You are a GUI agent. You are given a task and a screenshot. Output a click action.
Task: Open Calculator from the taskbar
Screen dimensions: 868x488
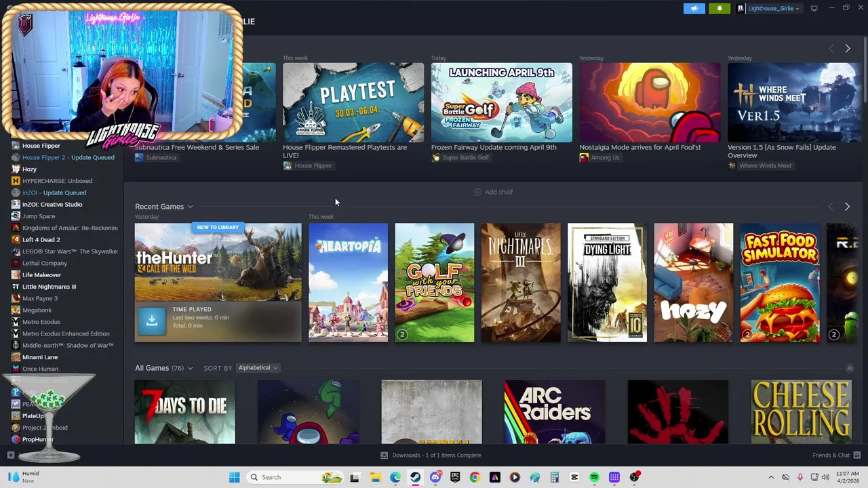[554, 477]
